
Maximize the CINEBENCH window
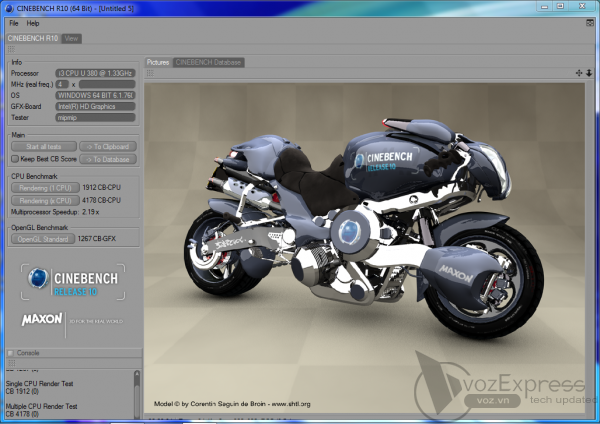click(x=561, y=6)
